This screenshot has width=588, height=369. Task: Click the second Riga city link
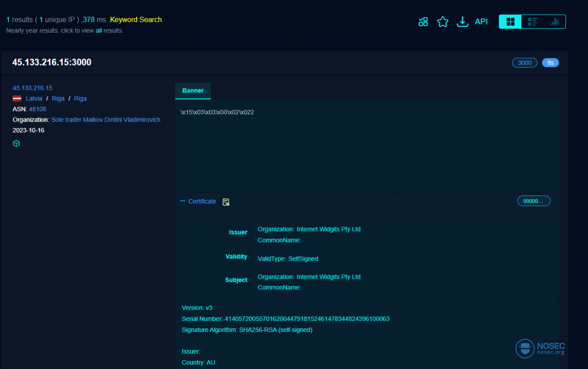click(80, 99)
